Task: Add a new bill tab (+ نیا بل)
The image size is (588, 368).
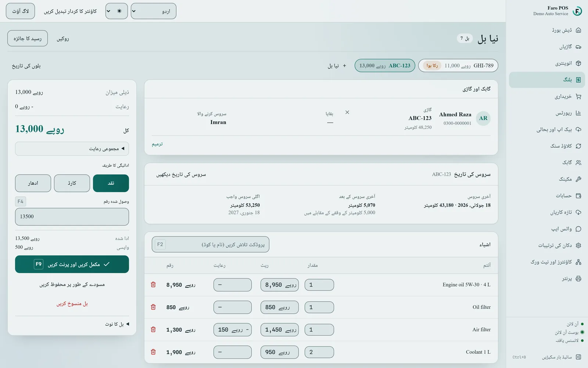Action: pos(337,66)
